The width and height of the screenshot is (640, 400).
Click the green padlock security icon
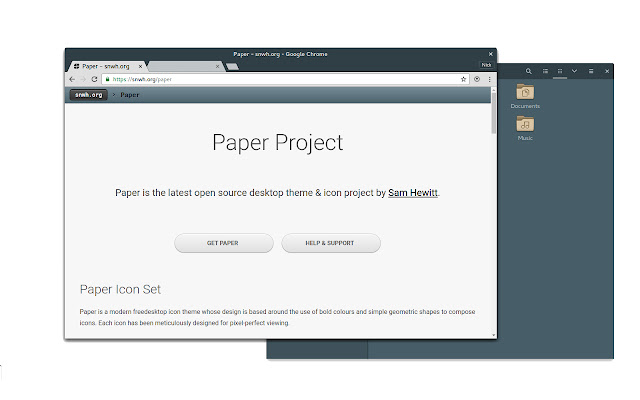pos(108,79)
